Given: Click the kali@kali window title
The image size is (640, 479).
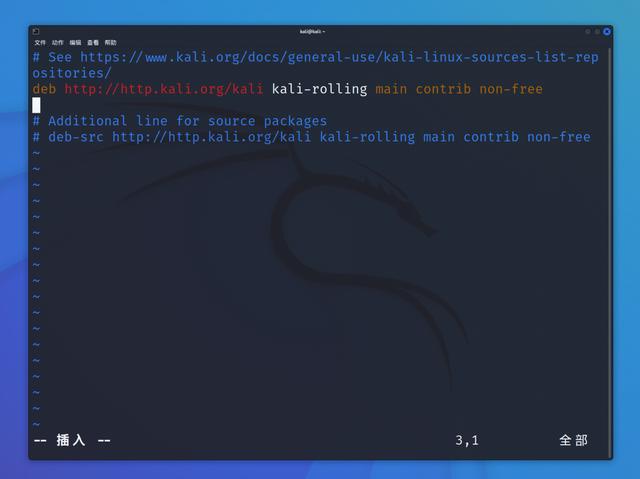Looking at the screenshot, I should 312,31.
